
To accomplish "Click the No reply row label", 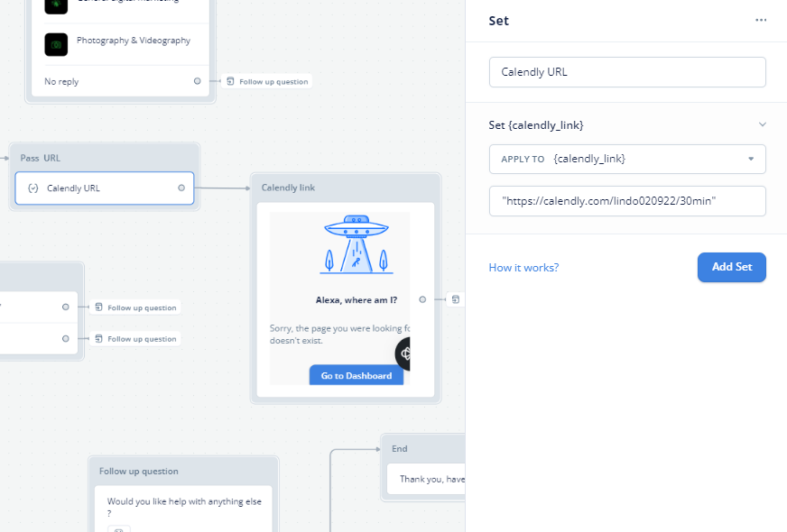I will click(61, 81).
